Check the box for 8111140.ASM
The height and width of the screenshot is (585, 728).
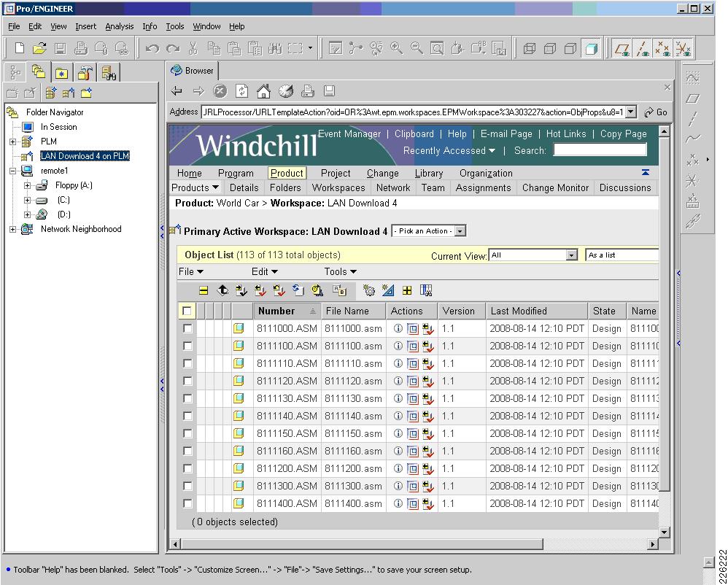(x=187, y=416)
